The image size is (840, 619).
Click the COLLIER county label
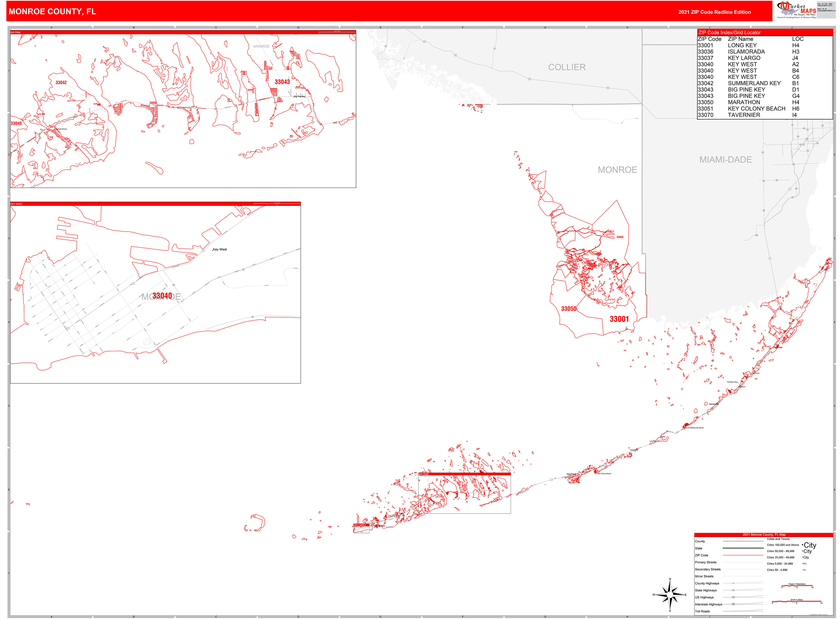(x=567, y=67)
